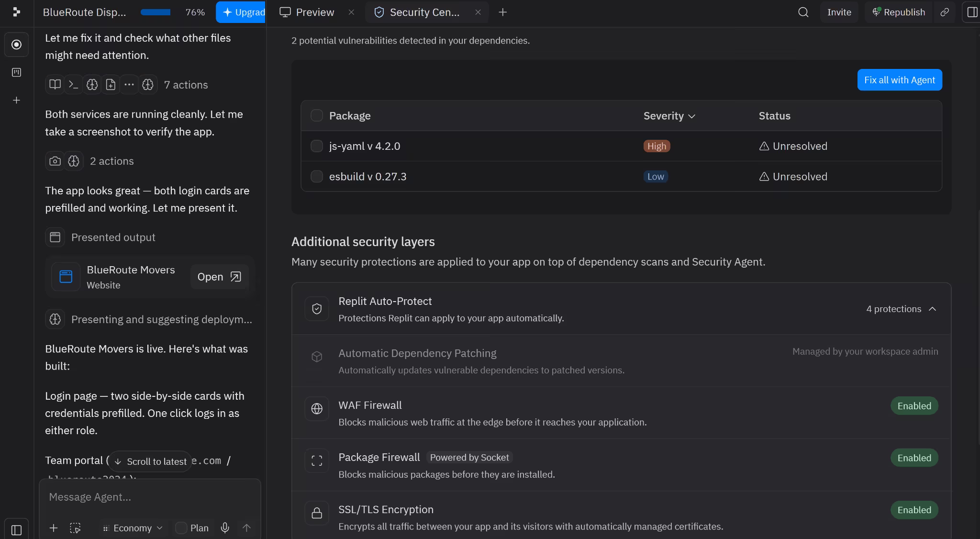Click the window icon beside 'Presented output'
The width and height of the screenshot is (980, 539).
55,237
